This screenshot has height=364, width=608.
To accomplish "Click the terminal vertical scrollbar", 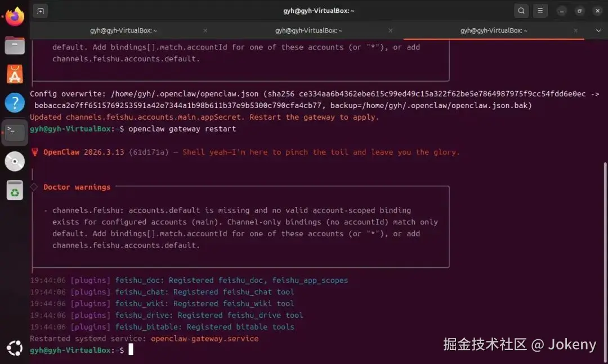I will tap(605, 262).
